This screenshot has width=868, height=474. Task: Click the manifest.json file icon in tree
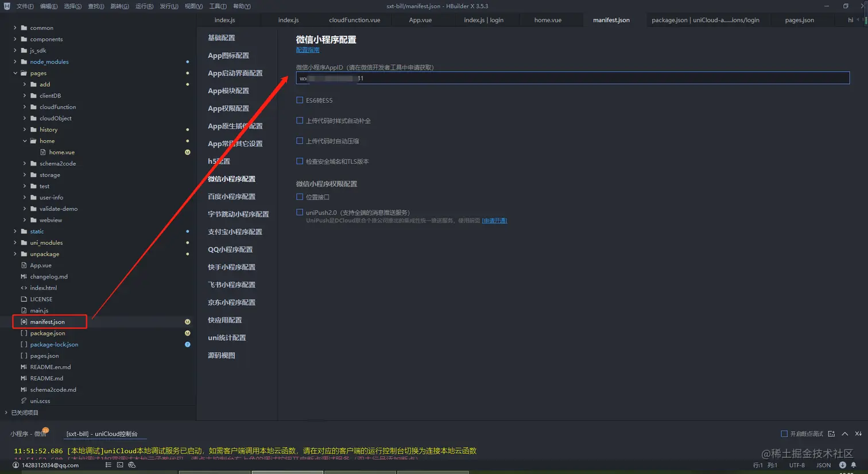pyautogui.click(x=24, y=322)
